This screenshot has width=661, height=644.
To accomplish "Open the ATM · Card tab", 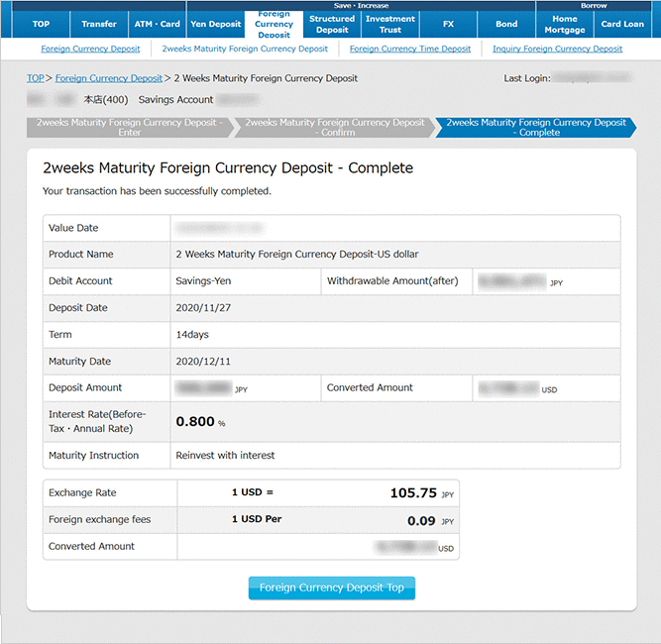I will 158,24.
